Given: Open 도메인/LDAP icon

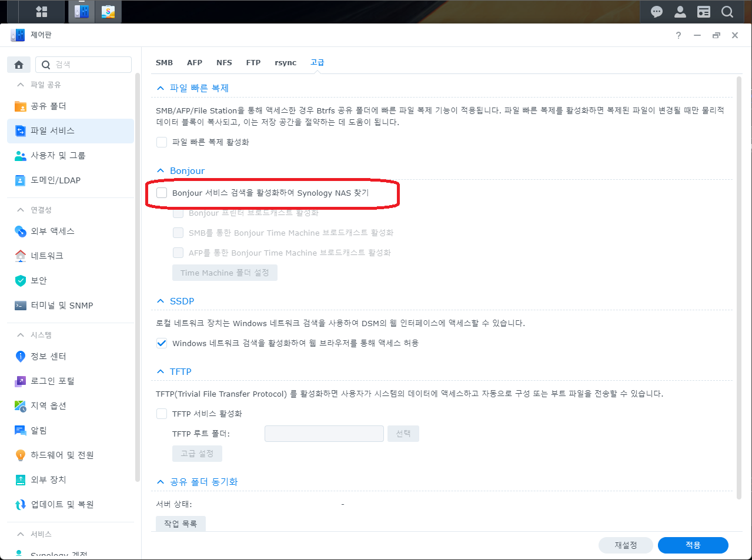Looking at the screenshot, I should pyautogui.click(x=21, y=180).
